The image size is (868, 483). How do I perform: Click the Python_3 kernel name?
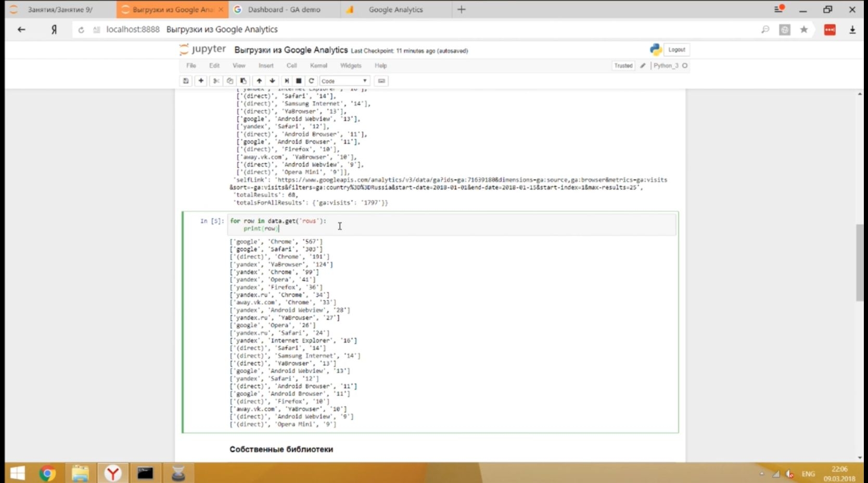pos(666,66)
